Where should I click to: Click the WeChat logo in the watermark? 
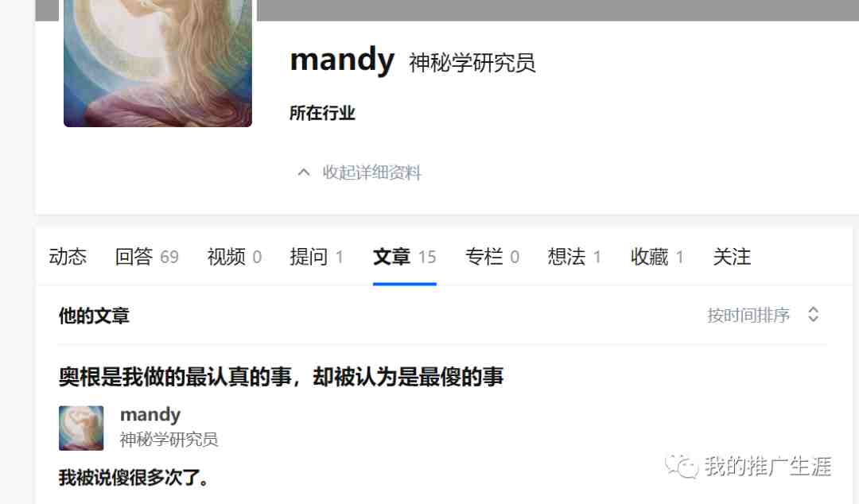coord(681,466)
